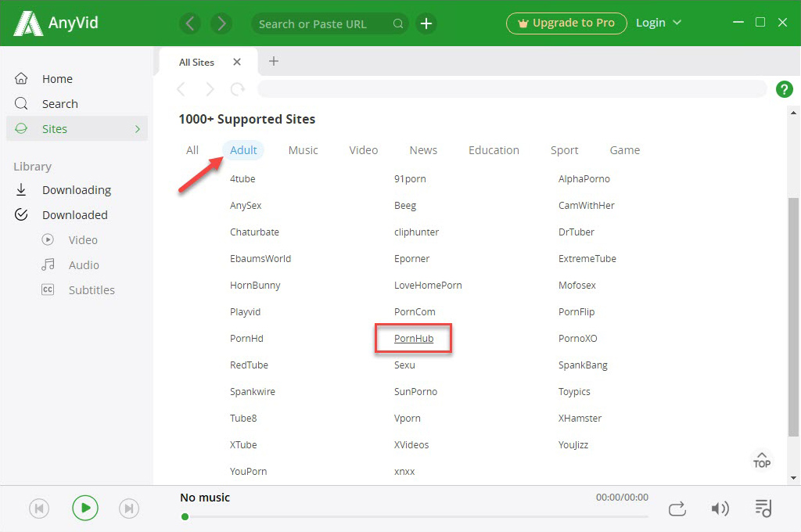The image size is (801, 532).
Task: Switch to the All Sites tab
Action: click(196, 63)
